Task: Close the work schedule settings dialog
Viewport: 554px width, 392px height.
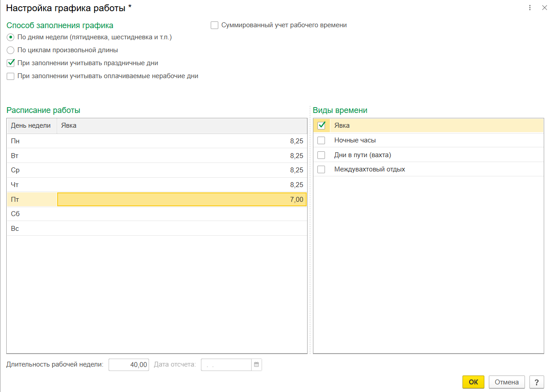Action: click(544, 8)
